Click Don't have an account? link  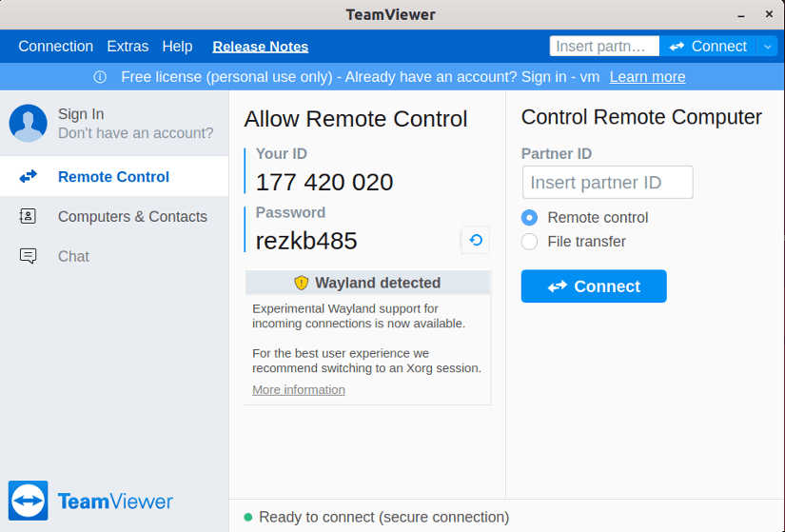(x=136, y=133)
